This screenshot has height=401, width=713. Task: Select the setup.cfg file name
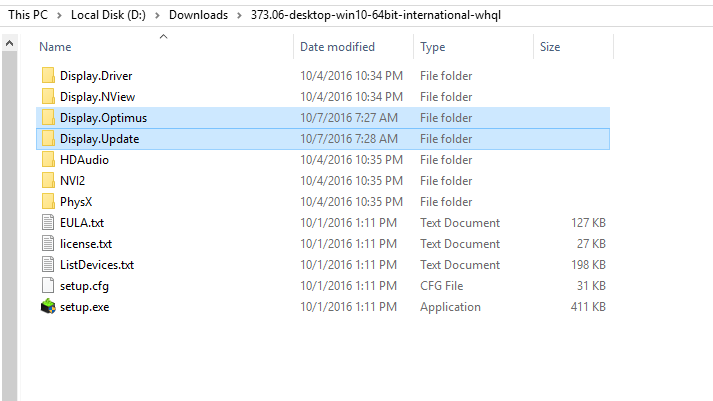click(x=84, y=286)
